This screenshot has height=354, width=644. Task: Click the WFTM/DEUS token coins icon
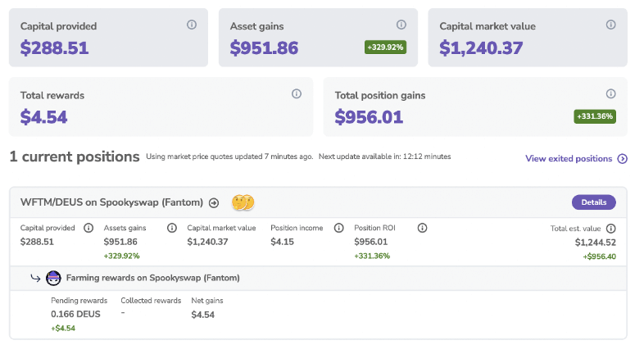coord(242,202)
